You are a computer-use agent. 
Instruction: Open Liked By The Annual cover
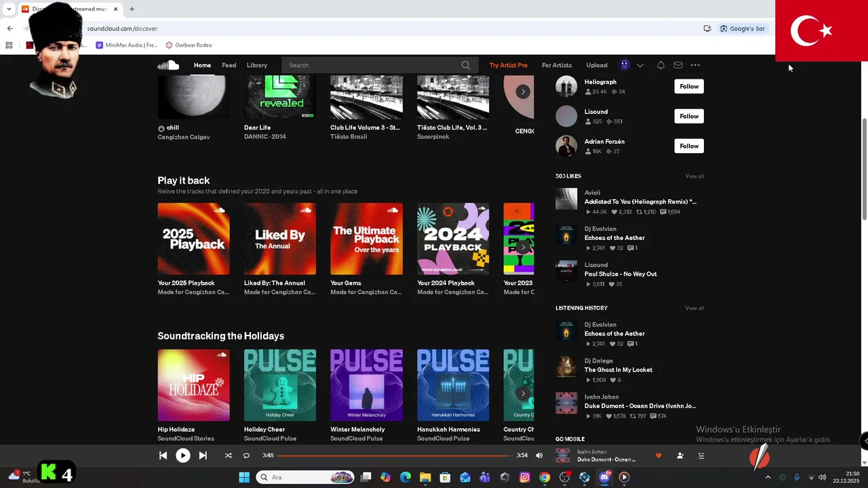pyautogui.click(x=280, y=239)
